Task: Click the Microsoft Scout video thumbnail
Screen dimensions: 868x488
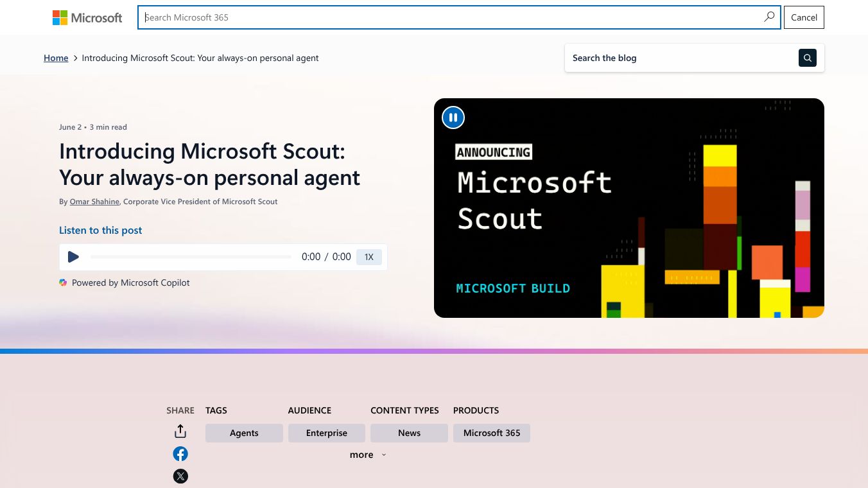Action: point(629,208)
